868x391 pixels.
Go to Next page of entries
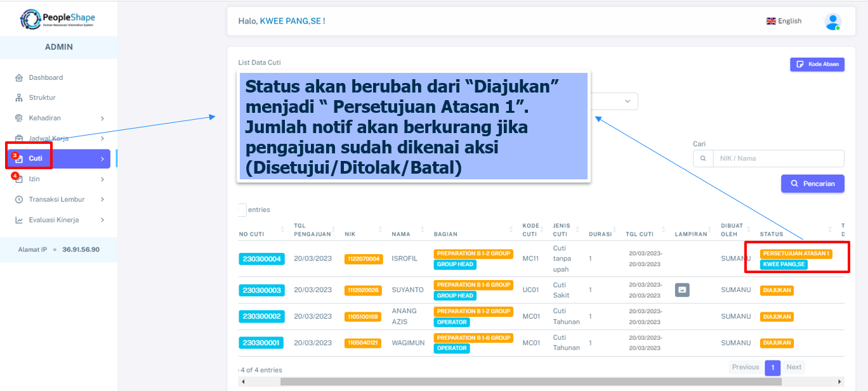coord(794,368)
